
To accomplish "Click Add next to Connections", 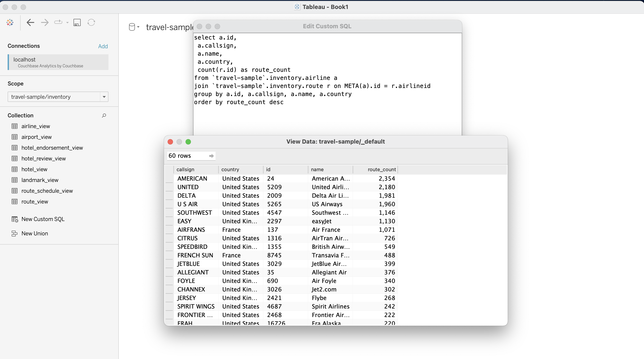I will (103, 46).
